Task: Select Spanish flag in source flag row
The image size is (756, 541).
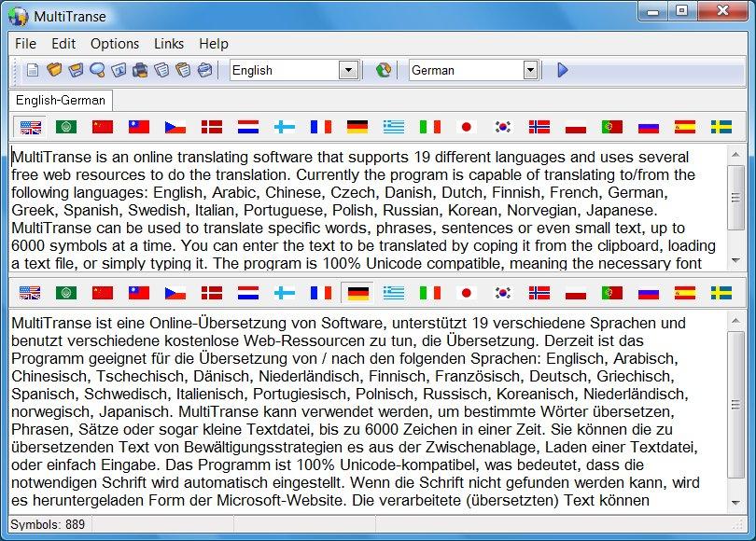Action: tap(685, 127)
